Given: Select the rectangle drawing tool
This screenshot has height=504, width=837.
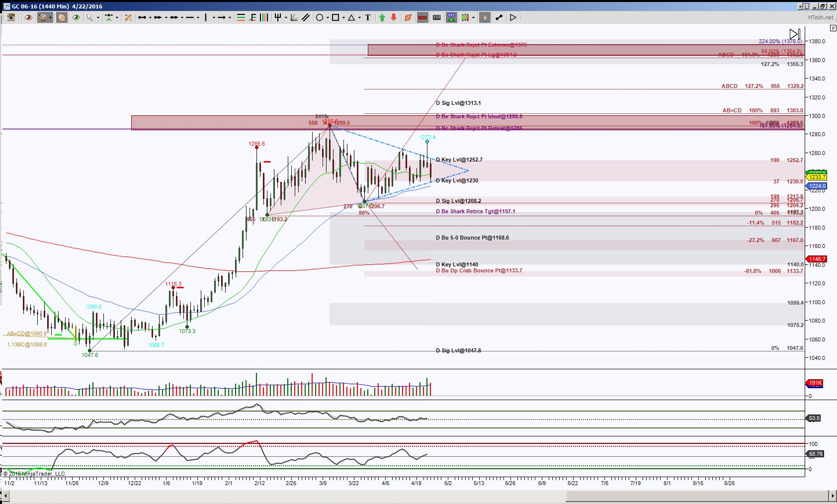Looking at the screenshot, I should pyautogui.click(x=335, y=17).
